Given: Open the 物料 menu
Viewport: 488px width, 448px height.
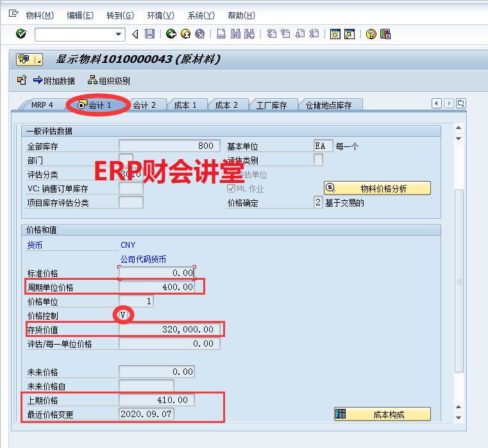Looking at the screenshot, I should tap(39, 15).
